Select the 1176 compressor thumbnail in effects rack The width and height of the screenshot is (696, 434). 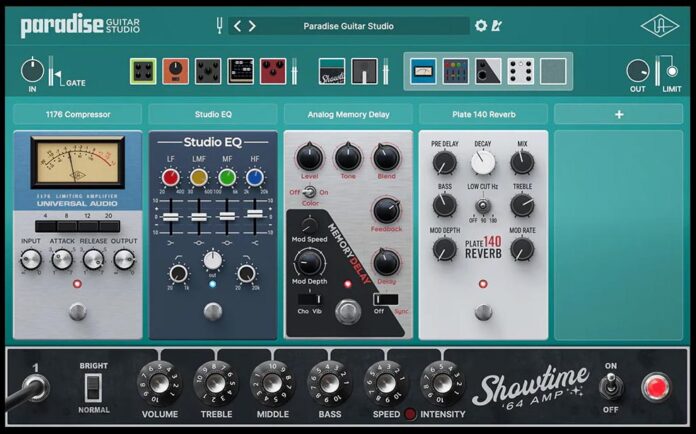pyautogui.click(x=423, y=71)
